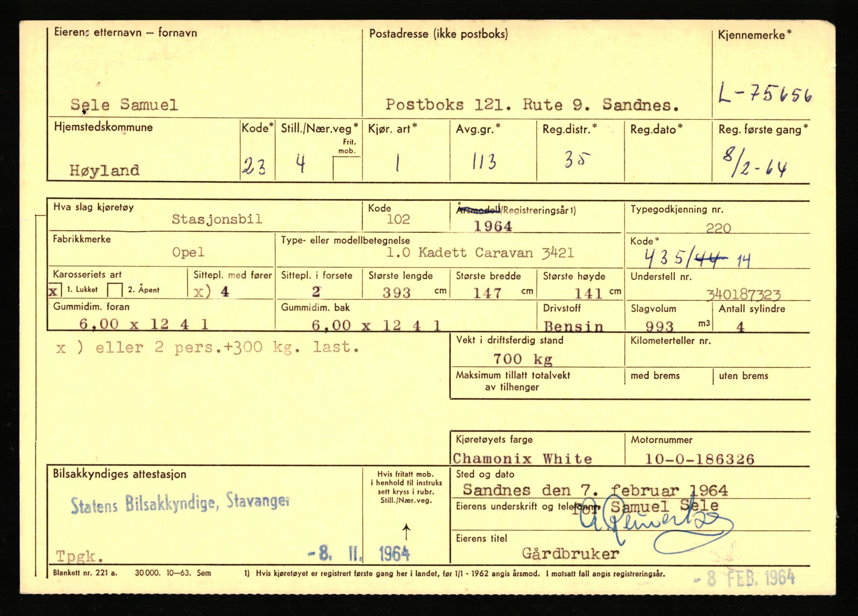Click the owner name 'Sele Samuel'
858x616 pixels.
pos(124,105)
